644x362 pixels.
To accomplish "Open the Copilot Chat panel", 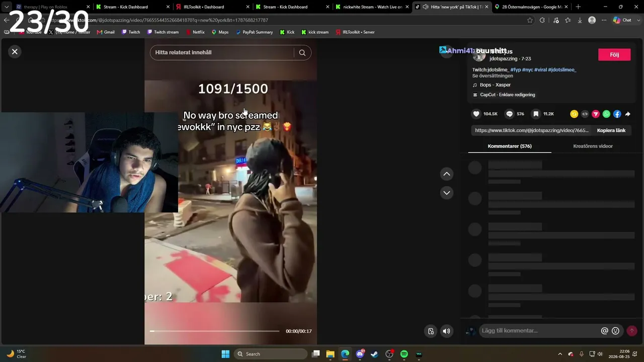I will 622,20.
